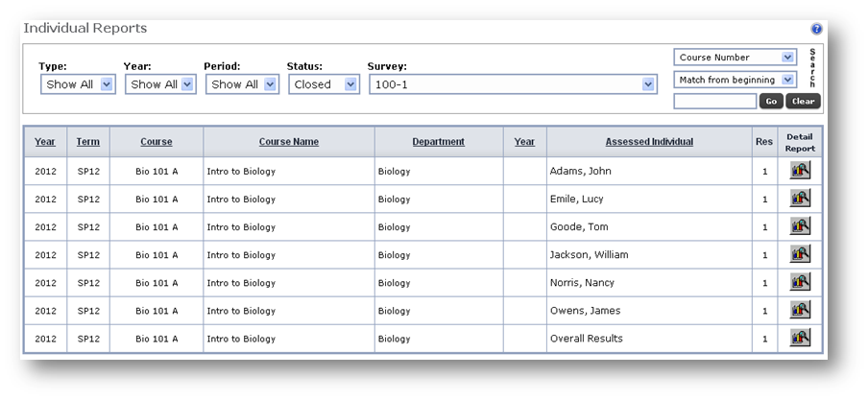The height and width of the screenshot is (400, 868).
Task: Sort table by Course Name column
Action: point(288,142)
